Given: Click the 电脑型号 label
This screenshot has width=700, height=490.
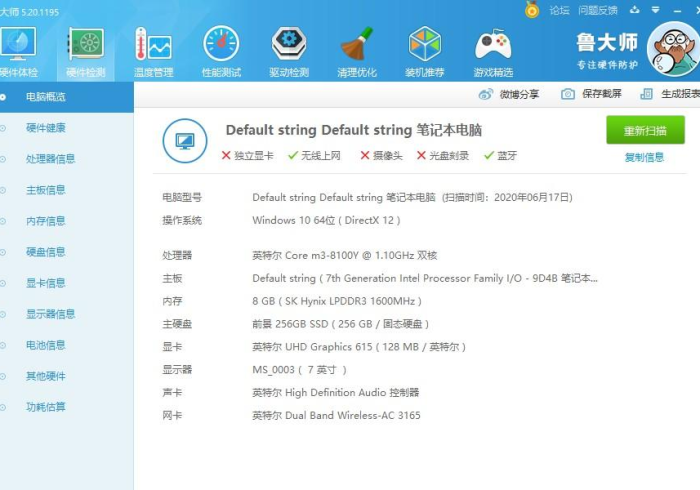Looking at the screenshot, I should click(182, 197).
